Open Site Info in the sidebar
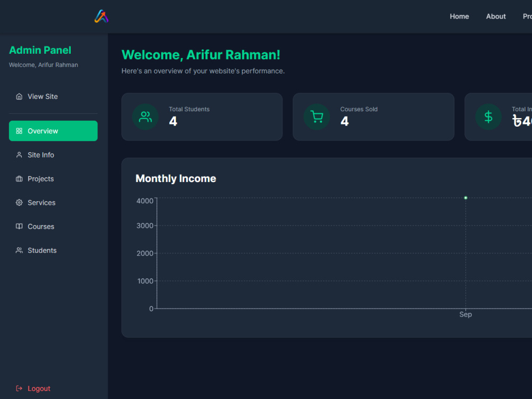The height and width of the screenshot is (399, 532). [53, 155]
